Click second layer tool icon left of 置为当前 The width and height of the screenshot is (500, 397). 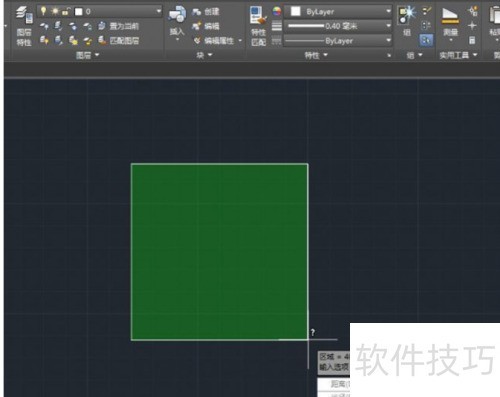pyautogui.click(x=58, y=26)
